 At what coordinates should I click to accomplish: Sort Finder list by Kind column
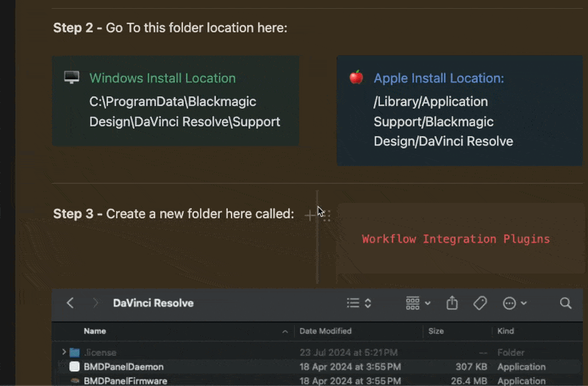coord(506,331)
